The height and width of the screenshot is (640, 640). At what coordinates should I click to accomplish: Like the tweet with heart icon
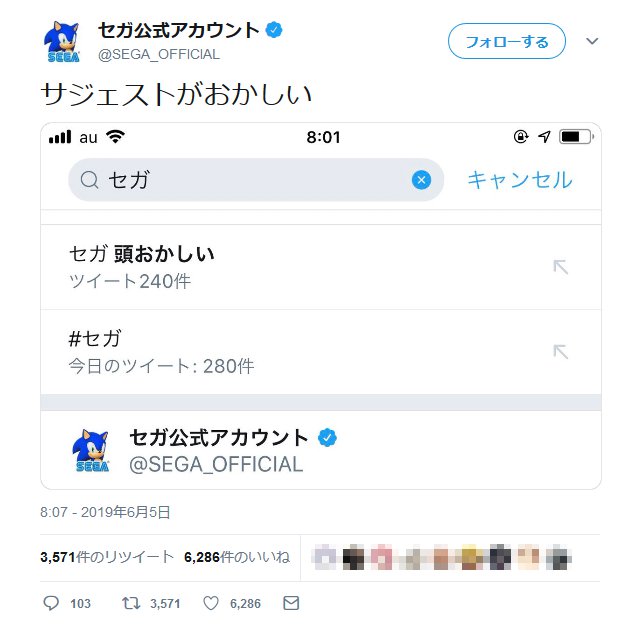click(211, 604)
